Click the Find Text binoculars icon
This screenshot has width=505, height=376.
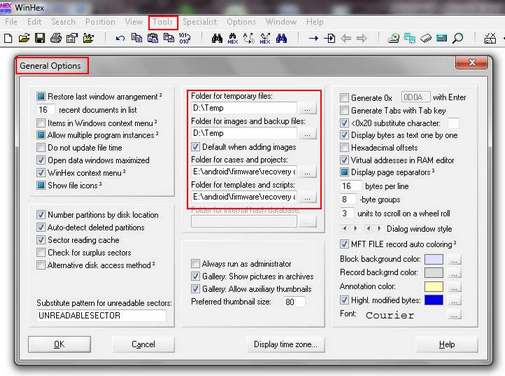(217, 38)
